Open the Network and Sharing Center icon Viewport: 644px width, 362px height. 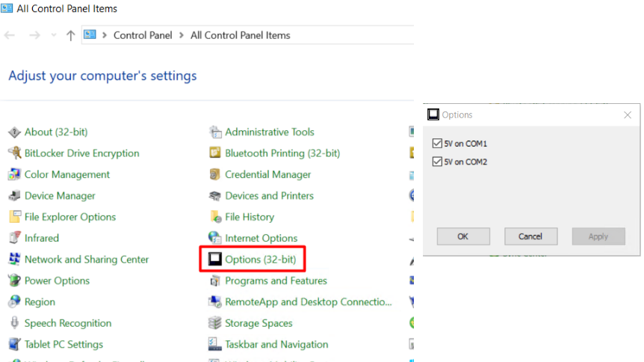13,260
